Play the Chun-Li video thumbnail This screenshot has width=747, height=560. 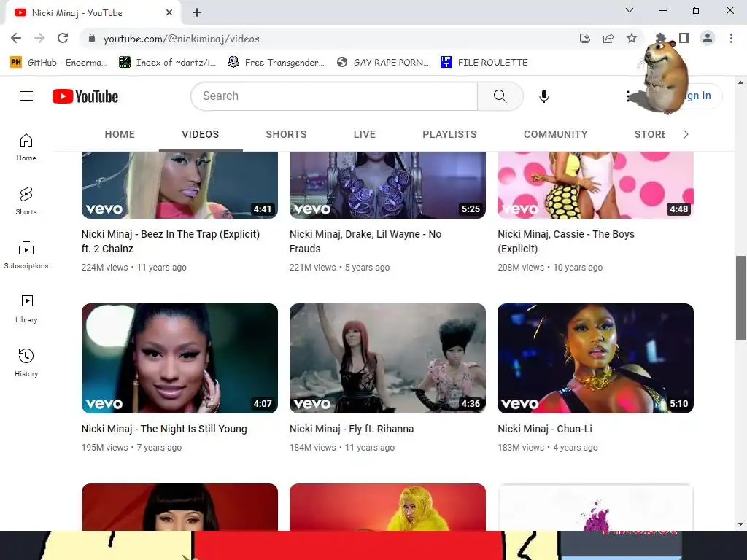coord(595,358)
